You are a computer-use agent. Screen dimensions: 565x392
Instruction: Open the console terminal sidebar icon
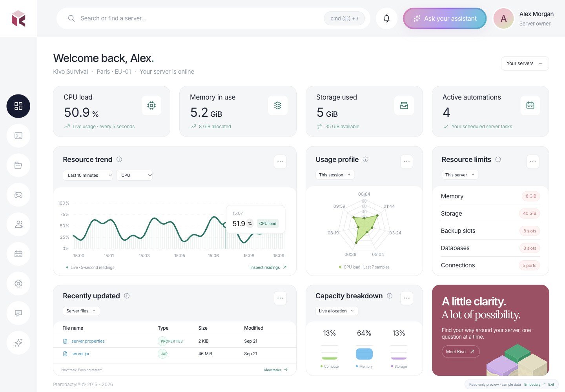pyautogui.click(x=18, y=136)
